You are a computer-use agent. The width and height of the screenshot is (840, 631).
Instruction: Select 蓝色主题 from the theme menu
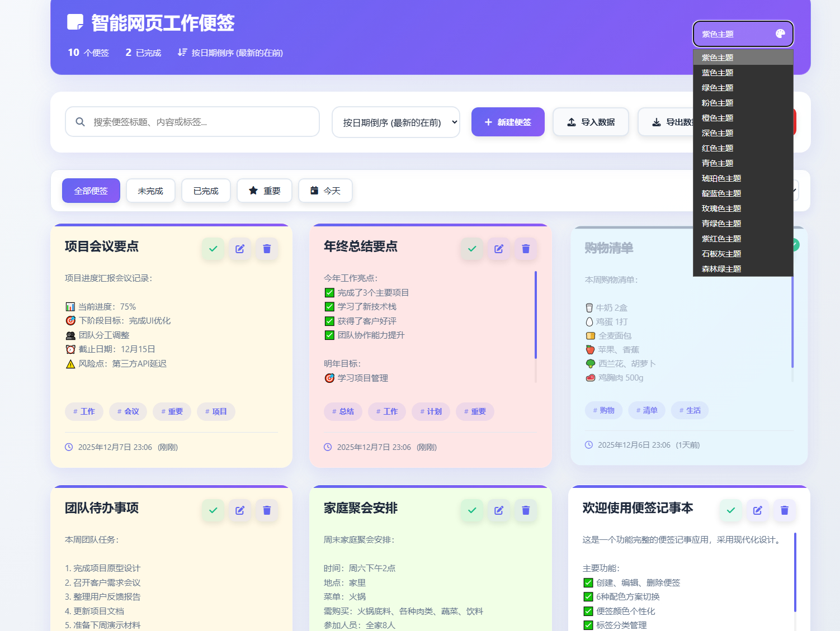tap(718, 72)
